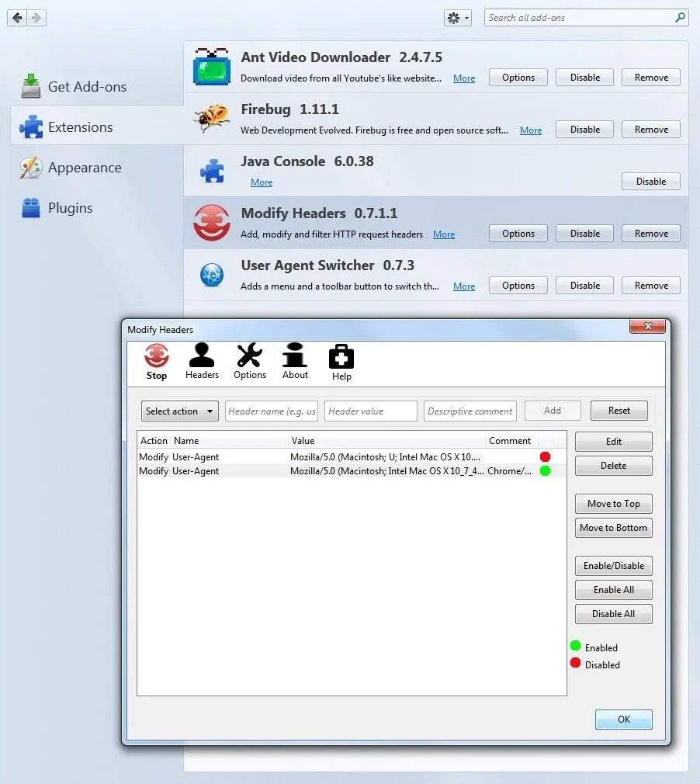The width and height of the screenshot is (700, 784).
Task: Click the forward arrow in add-ons manager
Action: pyautogui.click(x=36, y=18)
